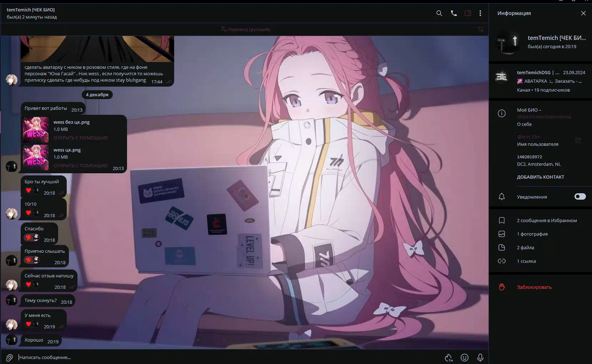
Task: Click the microphone voice message icon
Action: pos(480,357)
